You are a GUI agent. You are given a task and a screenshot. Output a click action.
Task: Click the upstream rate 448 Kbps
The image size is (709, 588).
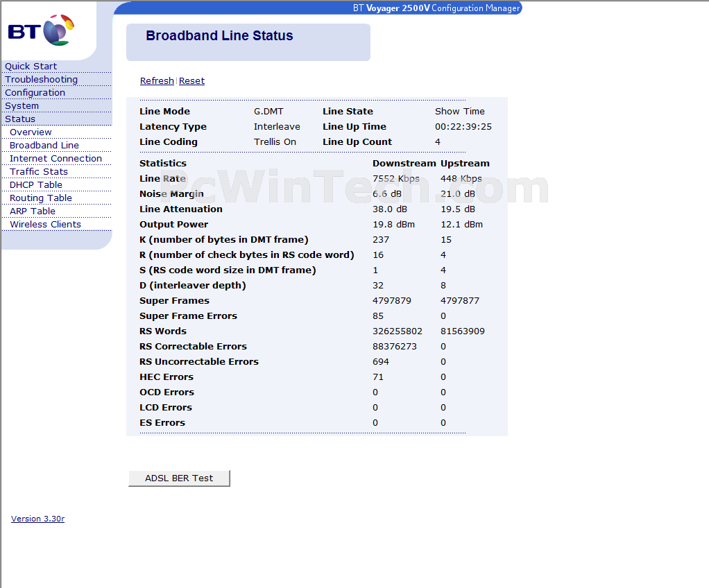pos(461,178)
